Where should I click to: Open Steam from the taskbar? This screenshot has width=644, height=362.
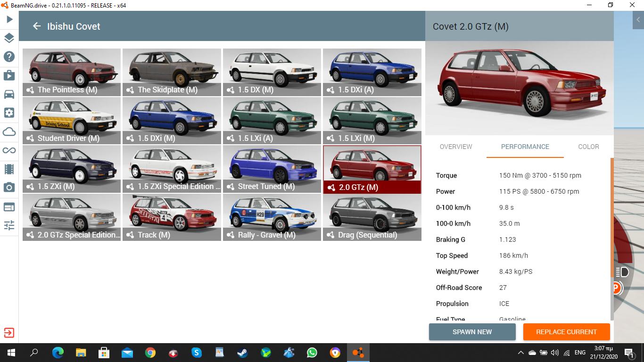tap(243, 353)
